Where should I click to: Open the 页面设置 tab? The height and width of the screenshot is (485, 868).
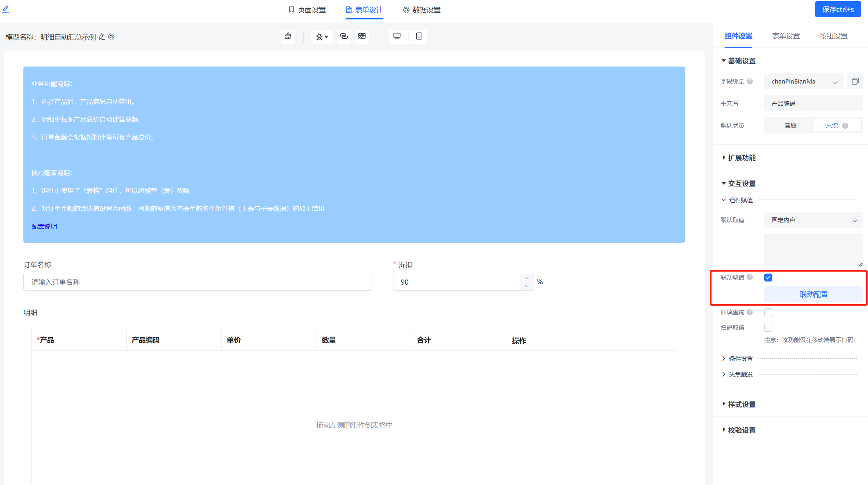point(307,10)
